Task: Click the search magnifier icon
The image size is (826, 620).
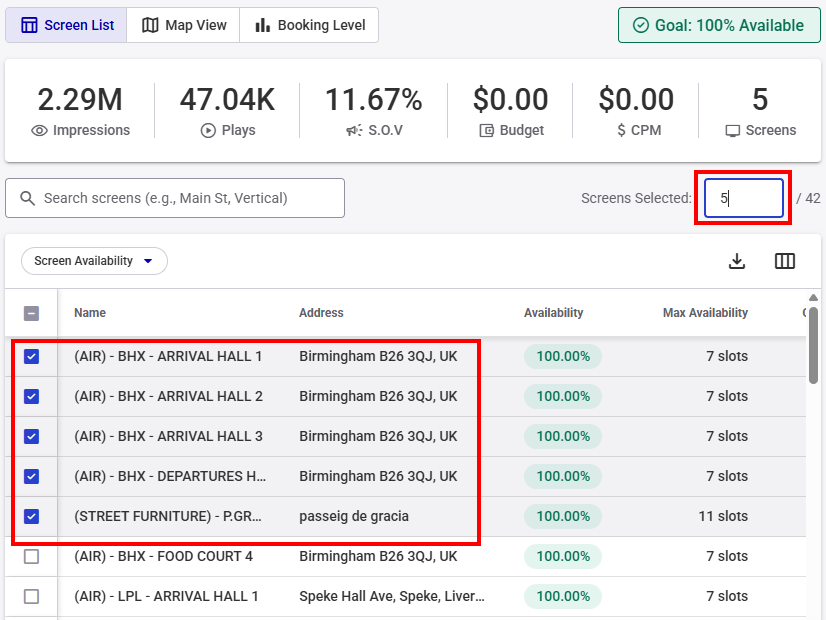Action: click(27, 198)
